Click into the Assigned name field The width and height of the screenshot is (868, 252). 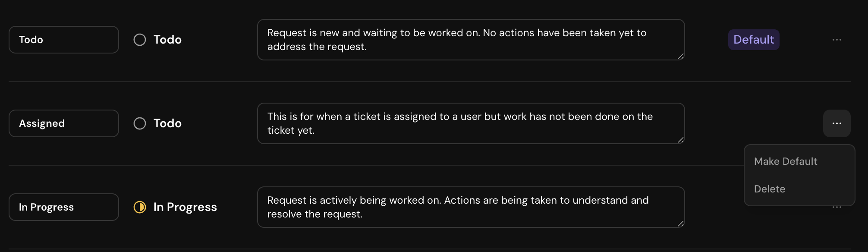pyautogui.click(x=63, y=123)
